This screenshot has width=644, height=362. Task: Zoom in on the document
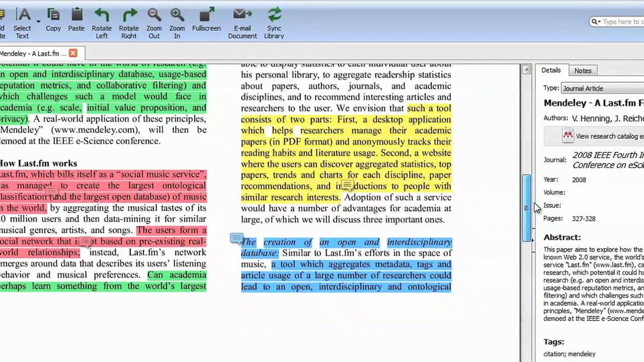[x=177, y=23]
